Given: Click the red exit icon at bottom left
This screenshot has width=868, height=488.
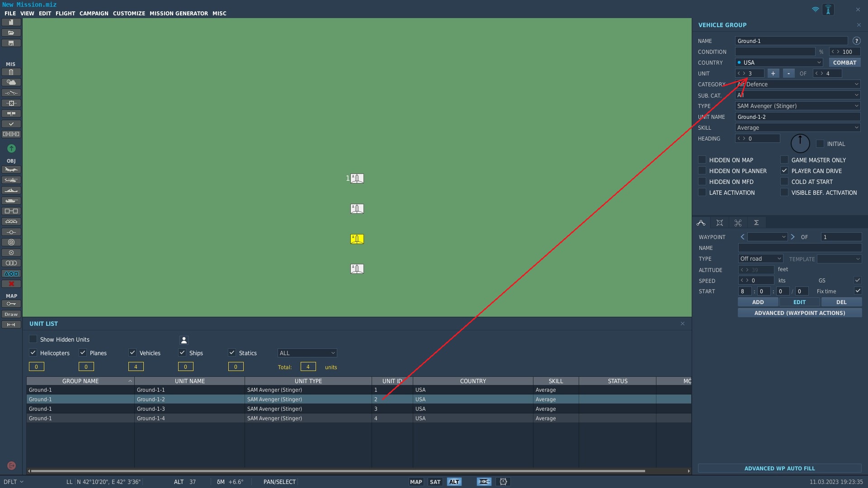Looking at the screenshot, I should click(x=11, y=465).
